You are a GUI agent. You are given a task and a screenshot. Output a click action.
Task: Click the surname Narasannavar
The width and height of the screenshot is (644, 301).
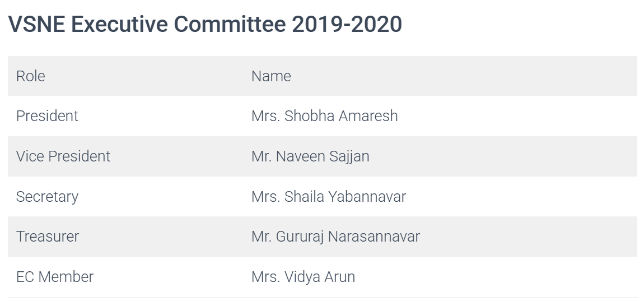(374, 237)
